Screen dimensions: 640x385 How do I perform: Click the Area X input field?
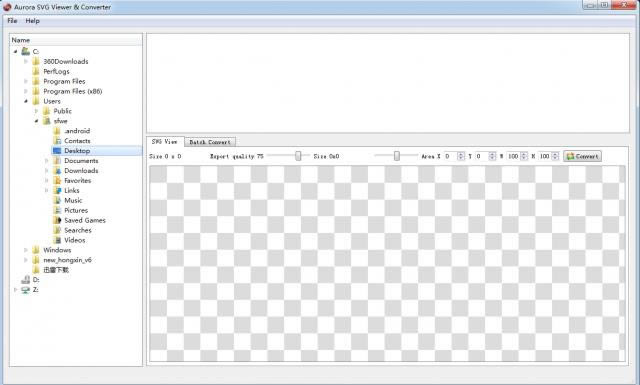click(x=450, y=156)
